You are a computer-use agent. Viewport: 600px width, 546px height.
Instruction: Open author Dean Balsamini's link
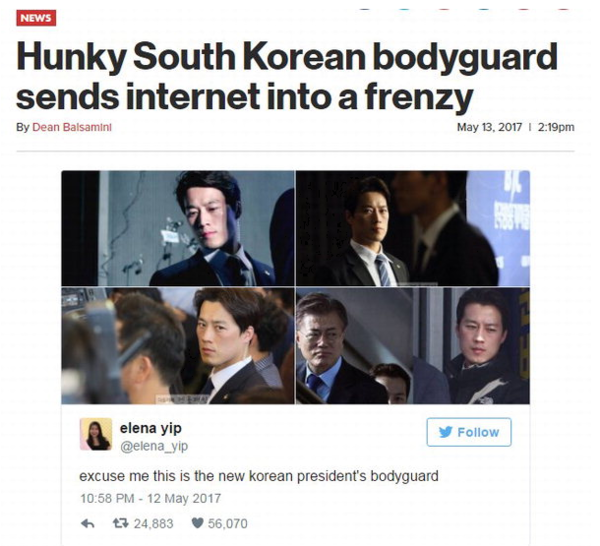tap(72, 127)
